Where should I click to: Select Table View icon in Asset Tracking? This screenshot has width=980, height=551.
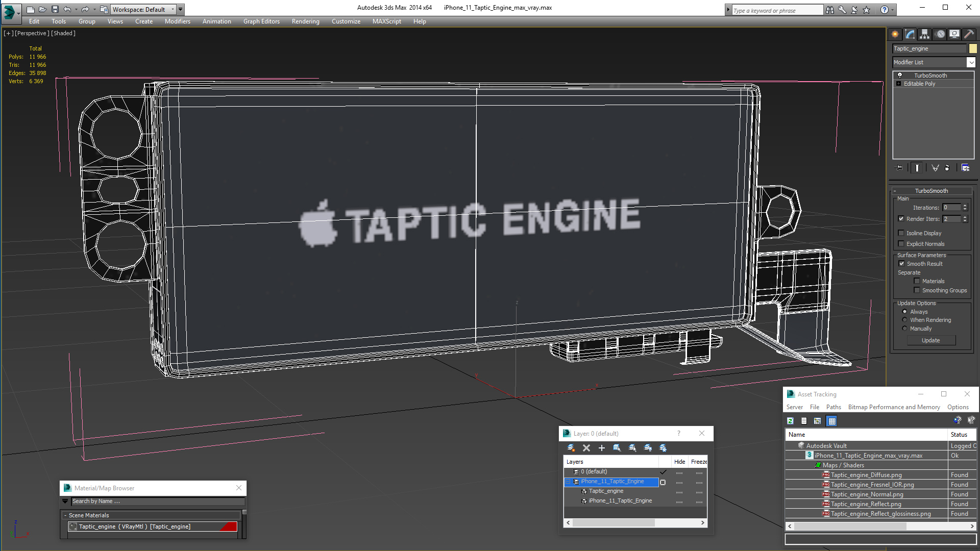click(x=832, y=421)
